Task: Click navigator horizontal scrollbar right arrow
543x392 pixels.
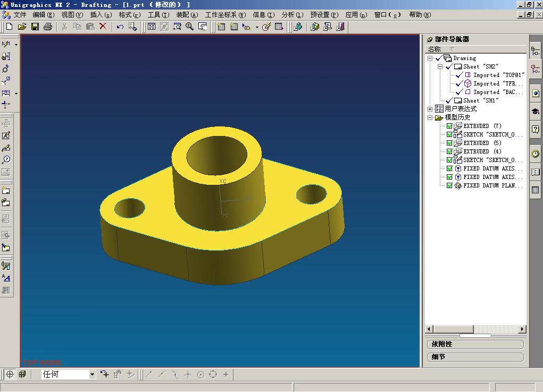Action: tap(522, 329)
